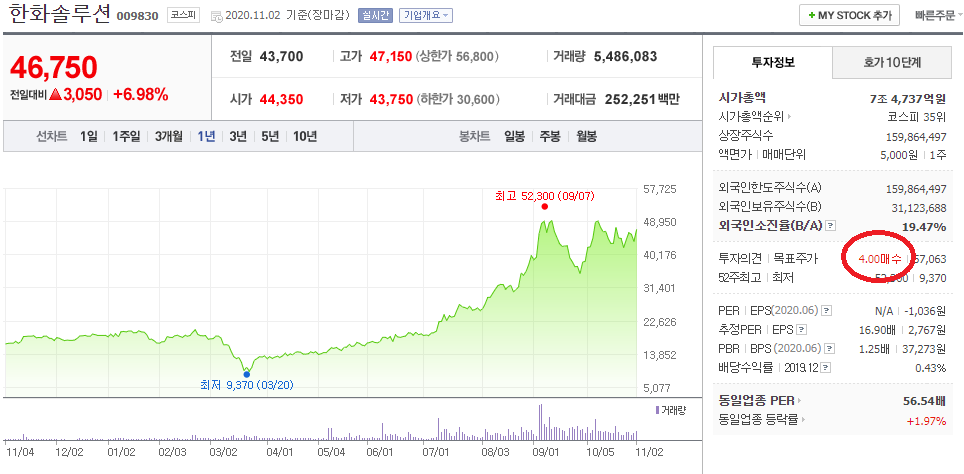The image size is (964, 474).
Task: Click the 시가 value 44,350
Action: coord(282,99)
